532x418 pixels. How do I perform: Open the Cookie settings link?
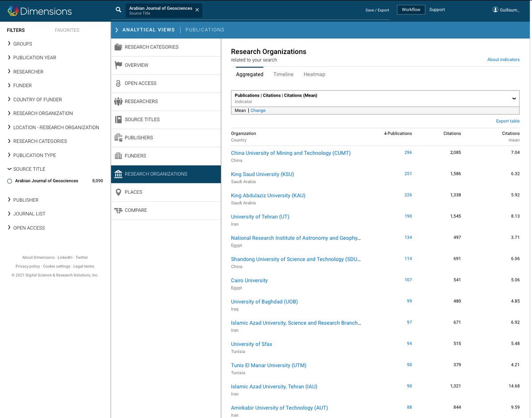(x=56, y=266)
